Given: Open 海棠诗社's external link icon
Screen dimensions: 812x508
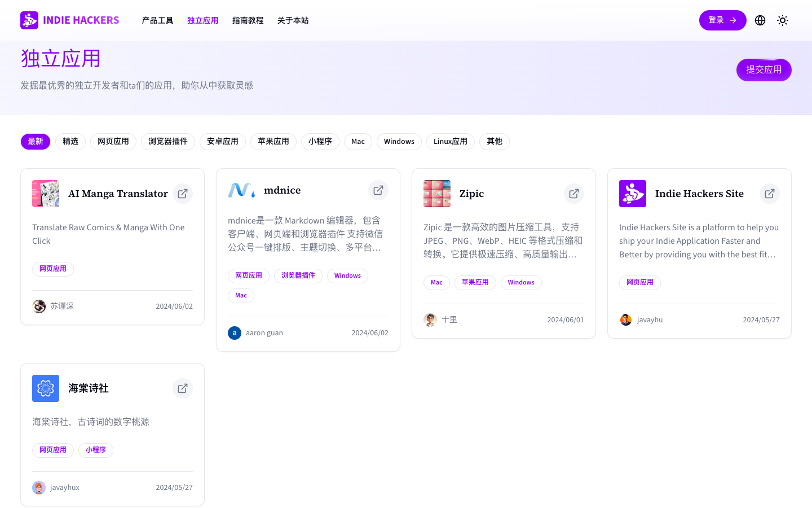Looking at the screenshot, I should pyautogui.click(x=182, y=388).
